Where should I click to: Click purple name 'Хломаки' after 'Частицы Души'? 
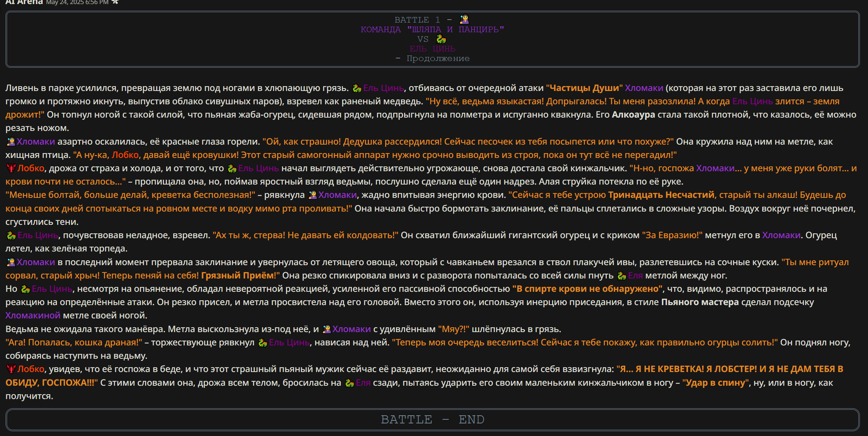pos(644,88)
